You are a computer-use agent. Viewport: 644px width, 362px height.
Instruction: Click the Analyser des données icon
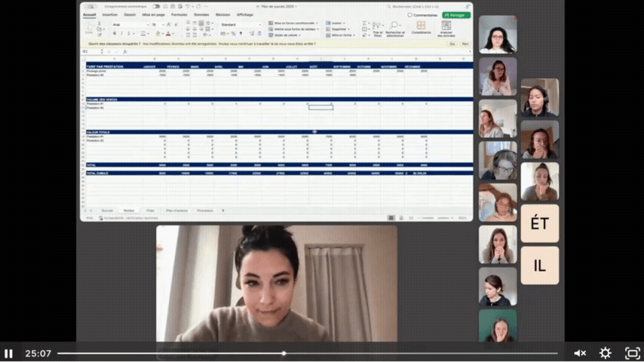446,26
